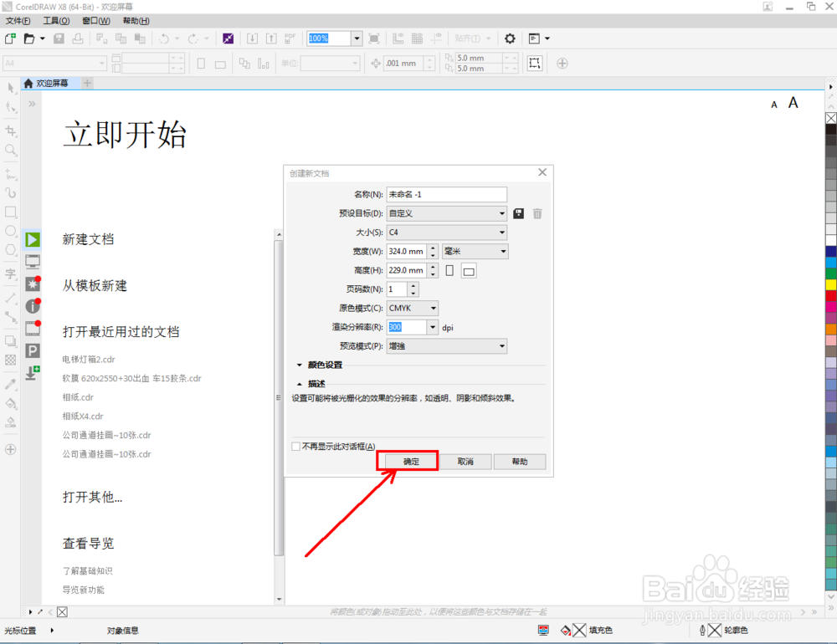This screenshot has height=644, width=837.
Task: Click the New Document link on the Welcome Screen
Action: coord(88,239)
